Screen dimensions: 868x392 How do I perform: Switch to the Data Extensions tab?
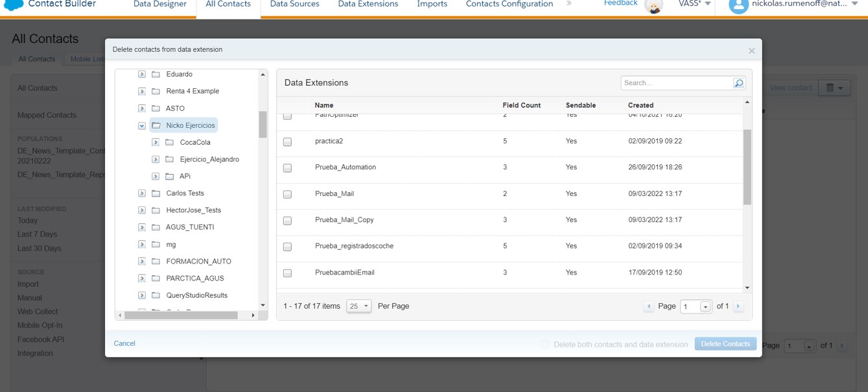pos(368,5)
